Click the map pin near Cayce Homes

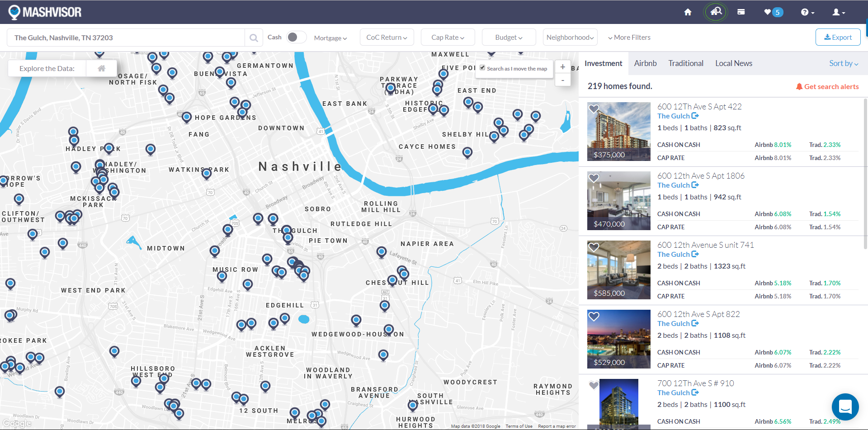point(467,153)
